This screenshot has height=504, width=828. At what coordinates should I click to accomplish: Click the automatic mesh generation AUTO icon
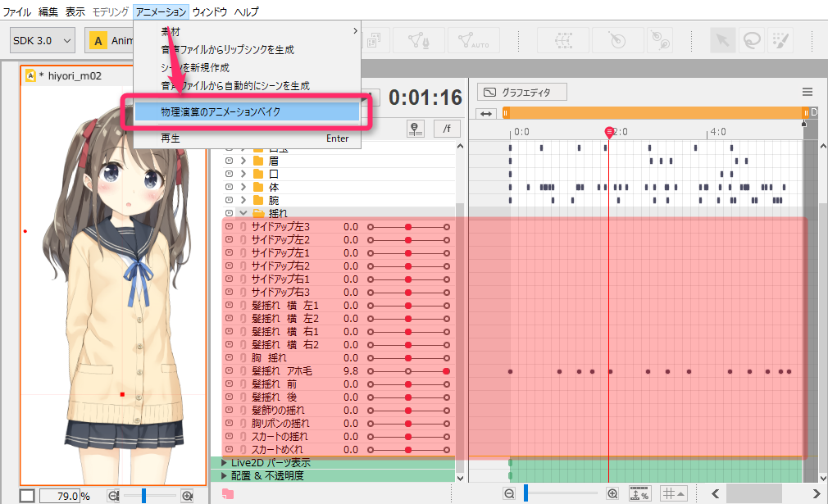(474, 40)
